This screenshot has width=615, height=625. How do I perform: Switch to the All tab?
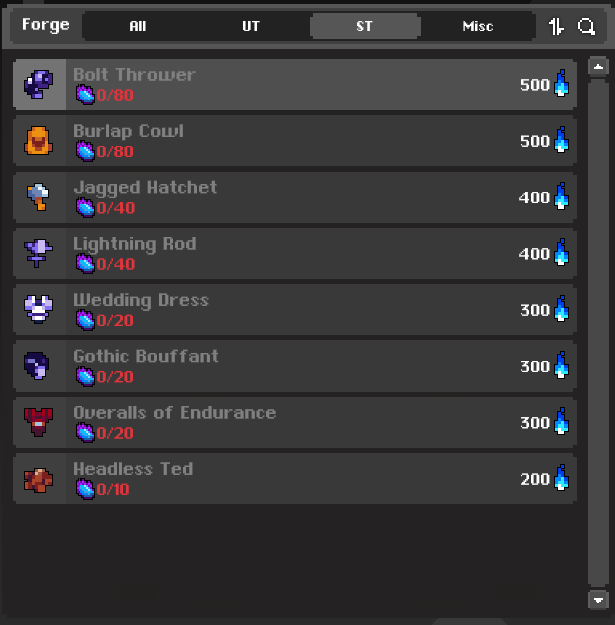[138, 26]
